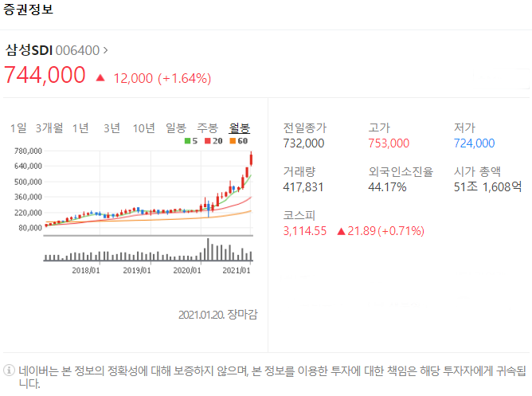Click the 저가 value 724,000
The width and height of the screenshot is (532, 396).
pos(475,143)
